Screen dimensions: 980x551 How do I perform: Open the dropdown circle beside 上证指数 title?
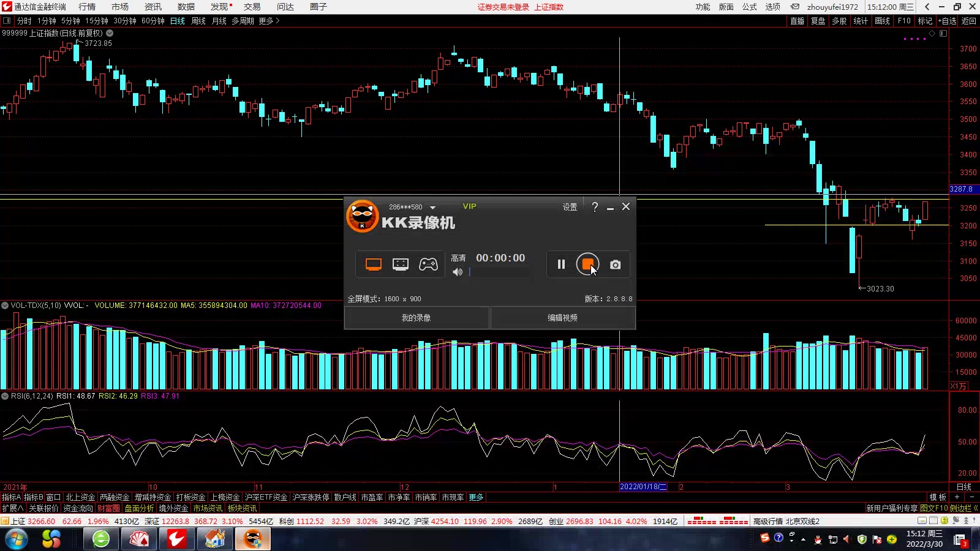110,33
